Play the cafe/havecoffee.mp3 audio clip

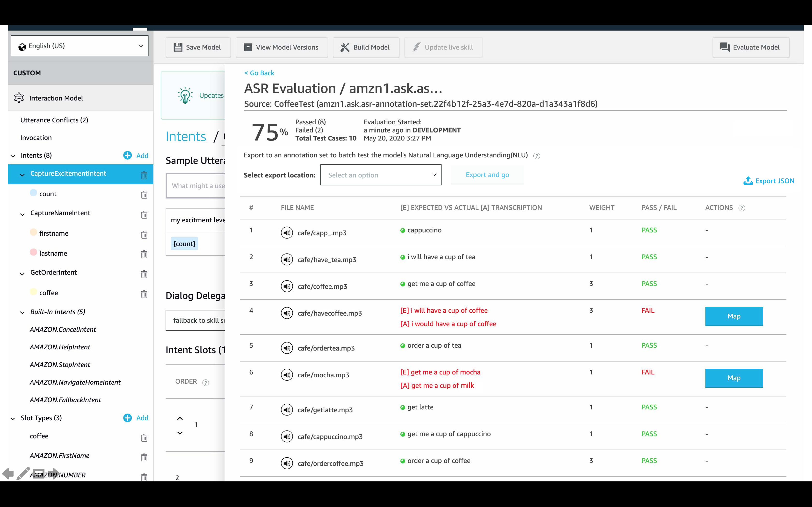point(287,313)
